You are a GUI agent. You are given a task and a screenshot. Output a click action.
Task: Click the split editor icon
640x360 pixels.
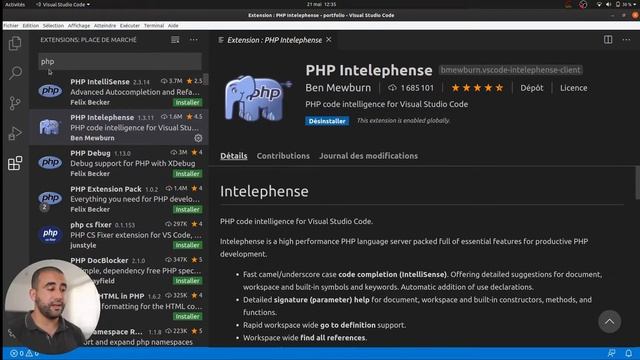coord(608,40)
